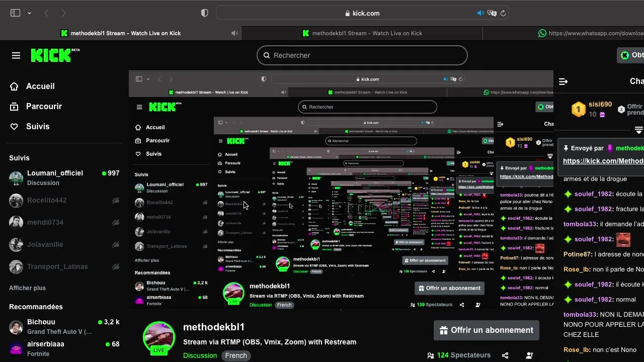Open Loumani_officiel with 997 viewers in the outer sidebar

pos(64,177)
